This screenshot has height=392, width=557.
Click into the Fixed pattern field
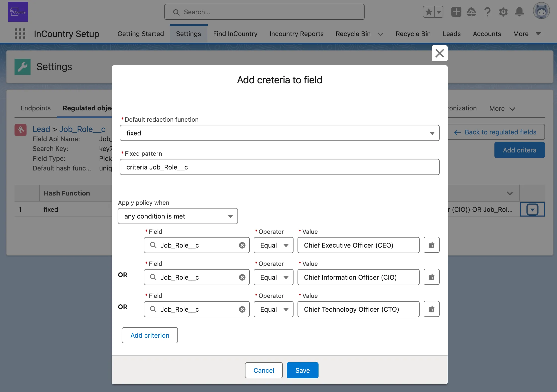pos(280,167)
